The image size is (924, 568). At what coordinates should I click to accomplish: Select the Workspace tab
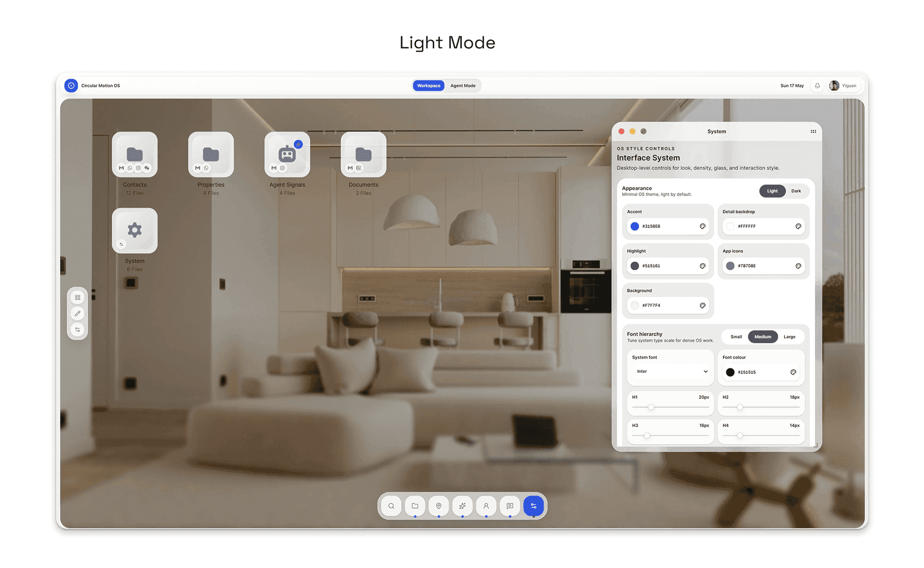pos(429,86)
